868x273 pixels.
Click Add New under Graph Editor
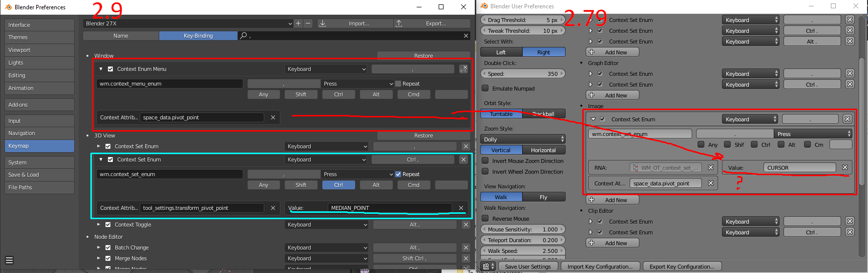(613, 95)
